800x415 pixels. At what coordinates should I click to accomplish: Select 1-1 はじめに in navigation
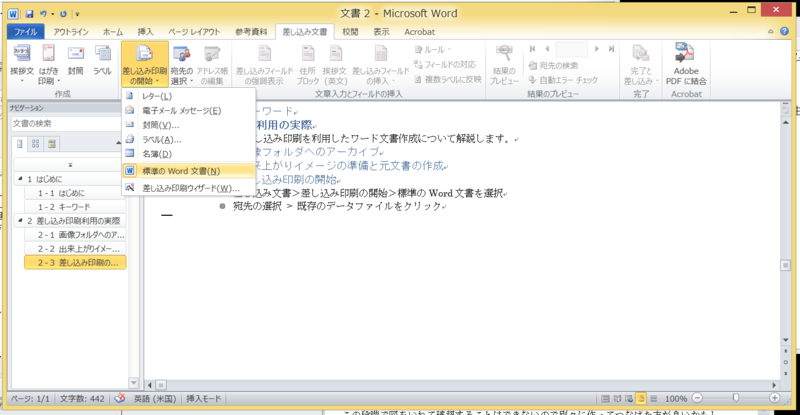75,193
